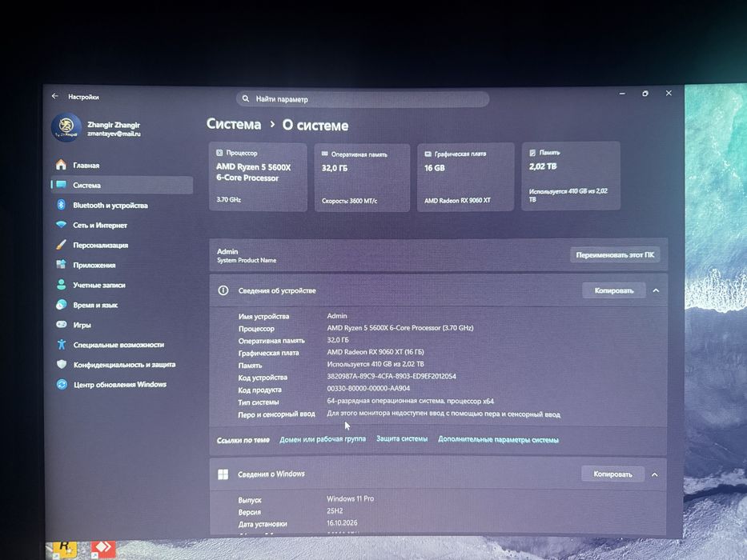Click the Специальные возможности accessibility icon
747x560 pixels.
[x=62, y=344]
